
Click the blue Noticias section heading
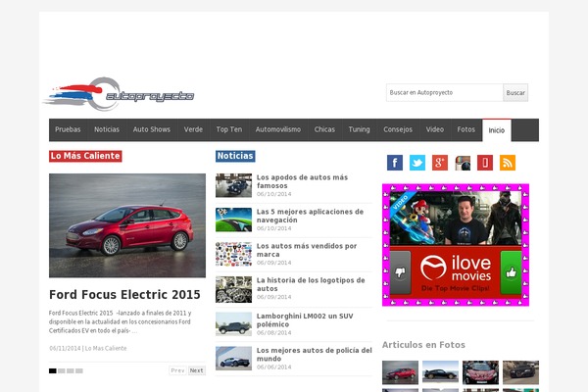[x=235, y=156]
